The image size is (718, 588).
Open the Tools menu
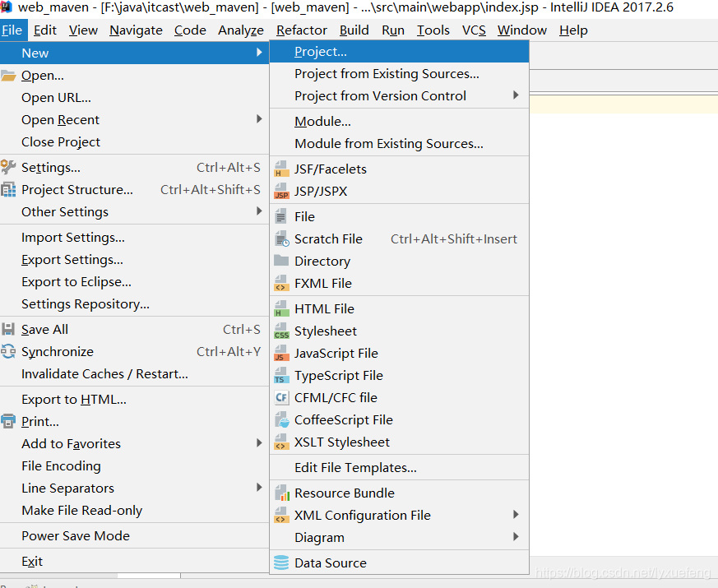click(x=433, y=30)
